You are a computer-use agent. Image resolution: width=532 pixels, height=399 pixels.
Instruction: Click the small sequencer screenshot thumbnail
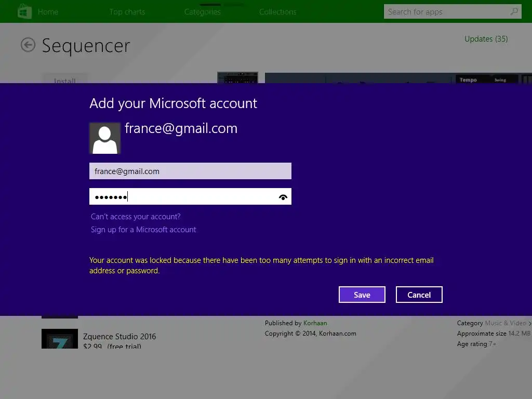click(237, 78)
